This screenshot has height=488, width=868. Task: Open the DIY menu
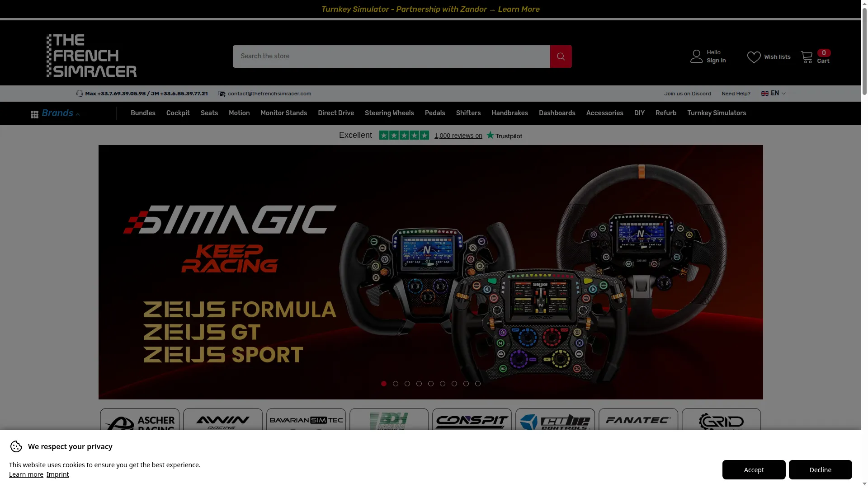pos(639,113)
